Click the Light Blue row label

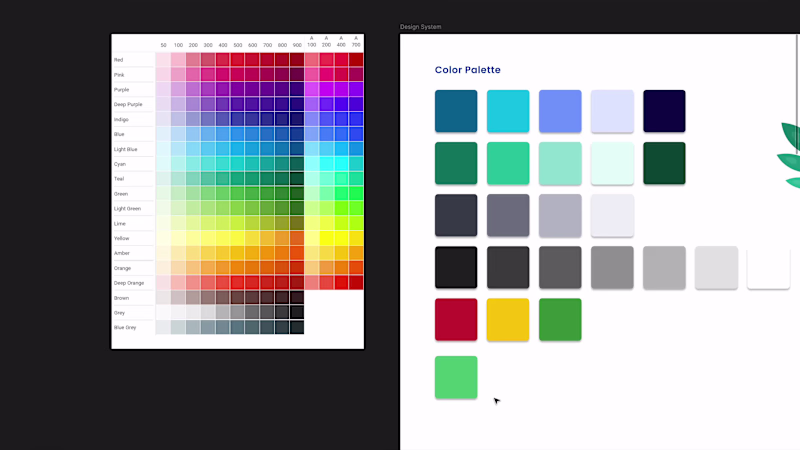pos(126,149)
